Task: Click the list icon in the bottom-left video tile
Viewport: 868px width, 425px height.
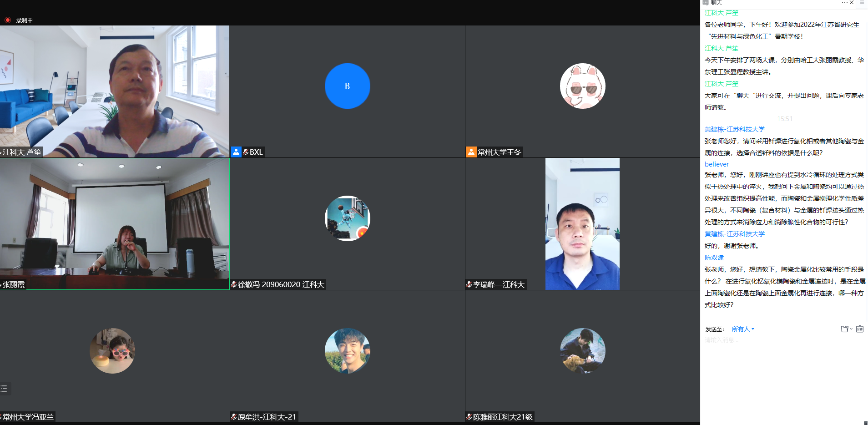Action: tap(4, 389)
